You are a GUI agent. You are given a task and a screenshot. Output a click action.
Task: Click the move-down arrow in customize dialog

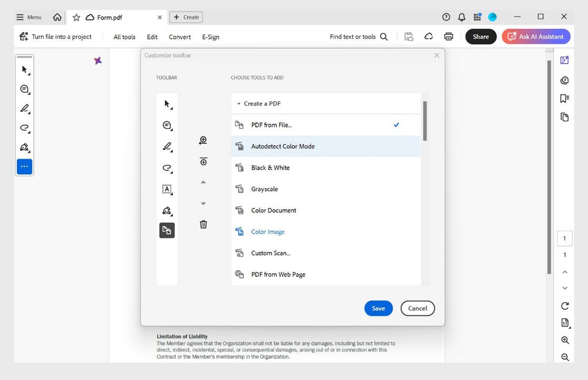pyautogui.click(x=203, y=203)
